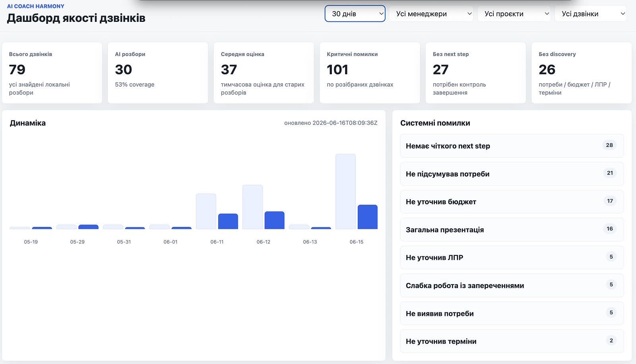Select the light bar for 06-12
This screenshot has width=636, height=364.
point(252,207)
